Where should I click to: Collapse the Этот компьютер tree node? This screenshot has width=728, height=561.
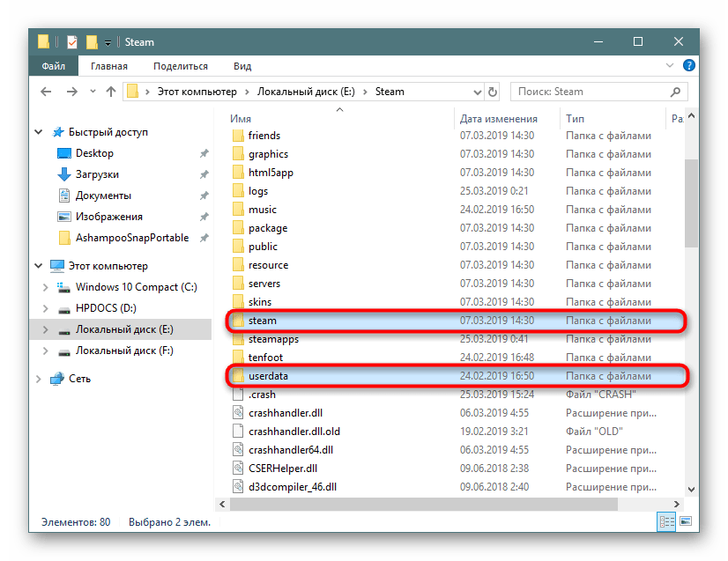[38, 266]
